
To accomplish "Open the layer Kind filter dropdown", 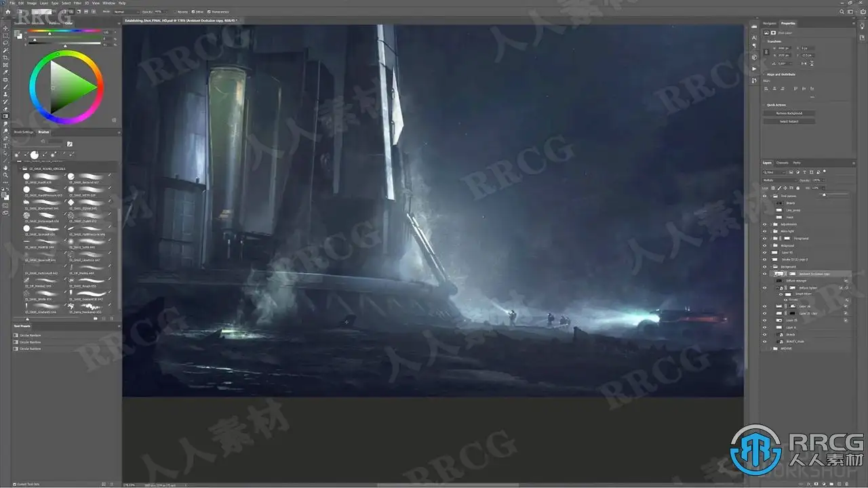I will point(774,172).
